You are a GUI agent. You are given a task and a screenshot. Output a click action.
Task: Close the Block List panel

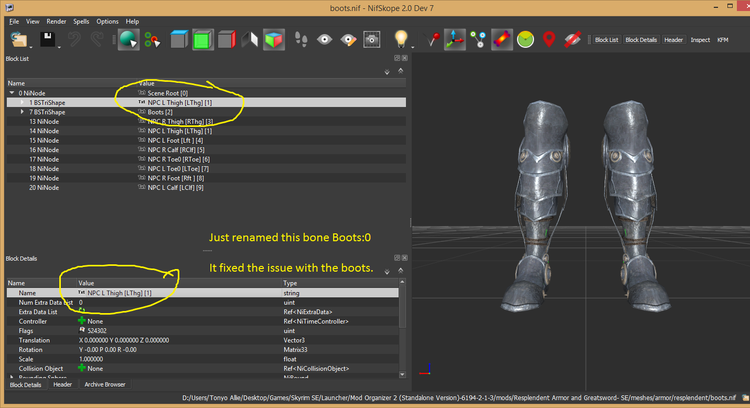[x=405, y=58]
